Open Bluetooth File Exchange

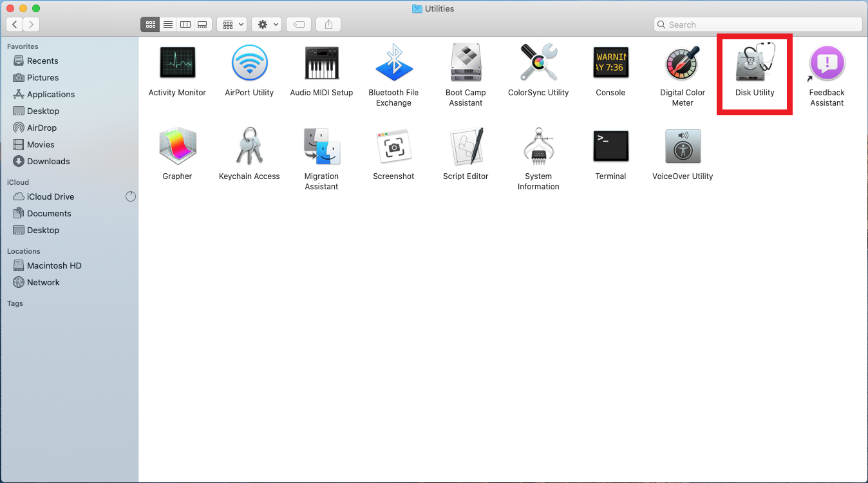click(393, 64)
